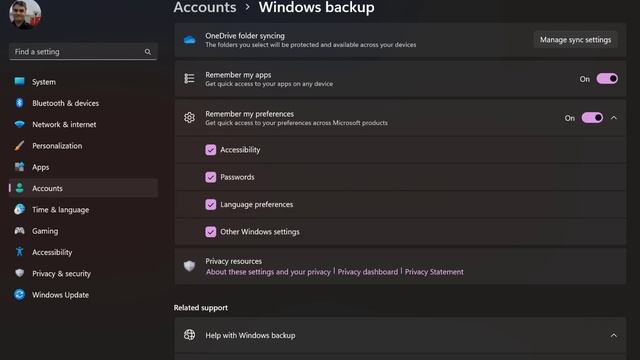This screenshot has width=640, height=360.
Task: Open Privacy & security section
Action: pyautogui.click(x=83, y=273)
